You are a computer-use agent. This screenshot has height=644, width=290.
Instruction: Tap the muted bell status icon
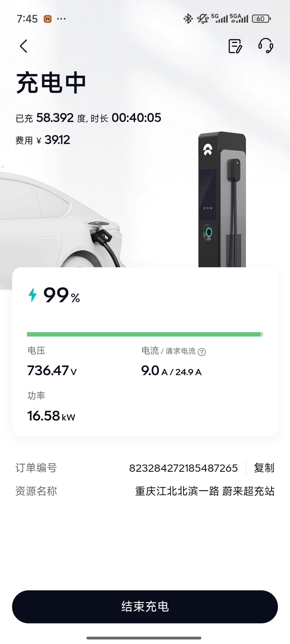click(x=203, y=19)
